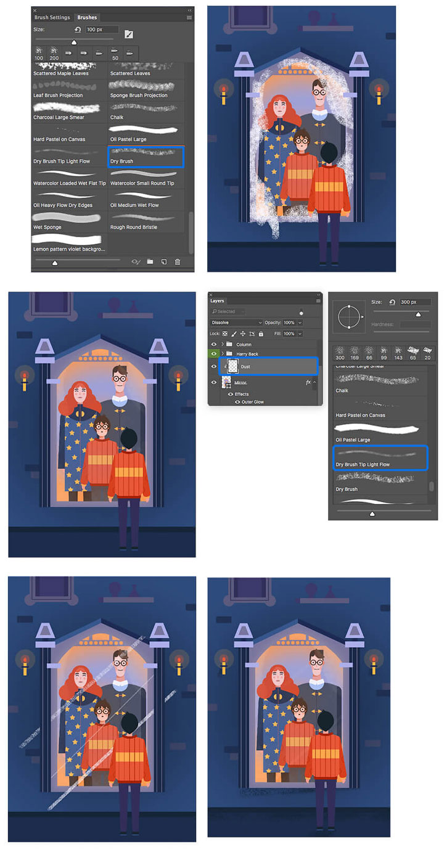The width and height of the screenshot is (447, 868).
Task: Select Oil Medium Wet Flow brush
Action: pos(146,200)
